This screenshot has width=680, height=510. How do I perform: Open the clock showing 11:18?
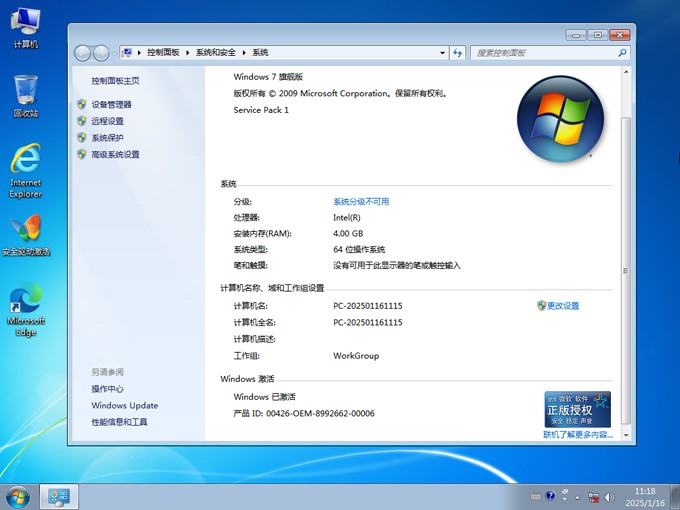coord(645,497)
